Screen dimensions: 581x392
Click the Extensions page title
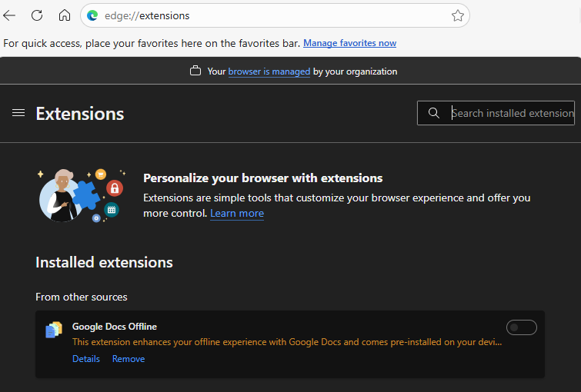click(80, 114)
